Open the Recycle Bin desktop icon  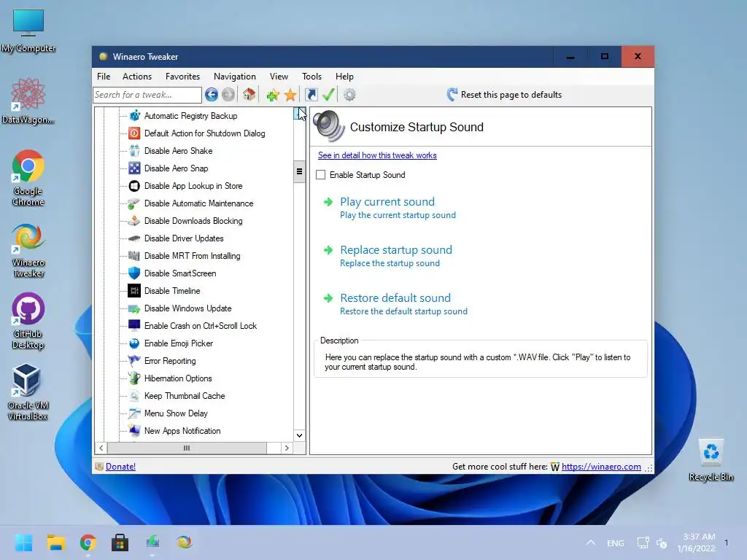click(x=711, y=460)
